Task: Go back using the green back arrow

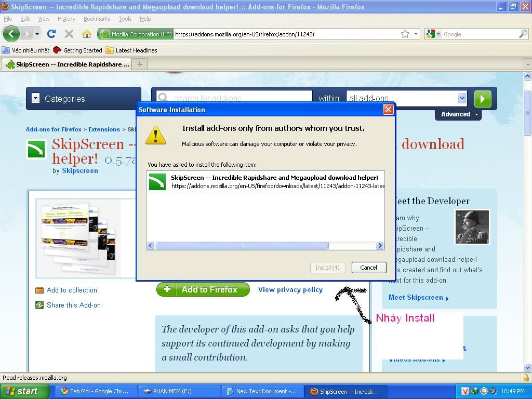Action: (11, 34)
